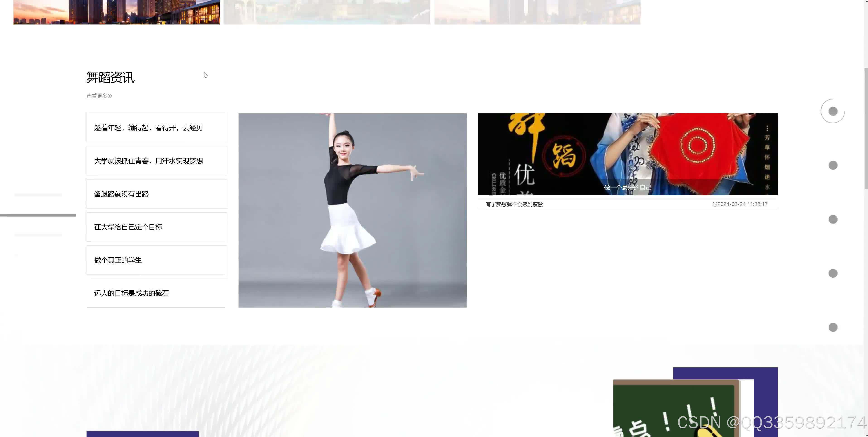
Task: Select the 留退路就没有出路 article
Action: pyautogui.click(x=121, y=194)
